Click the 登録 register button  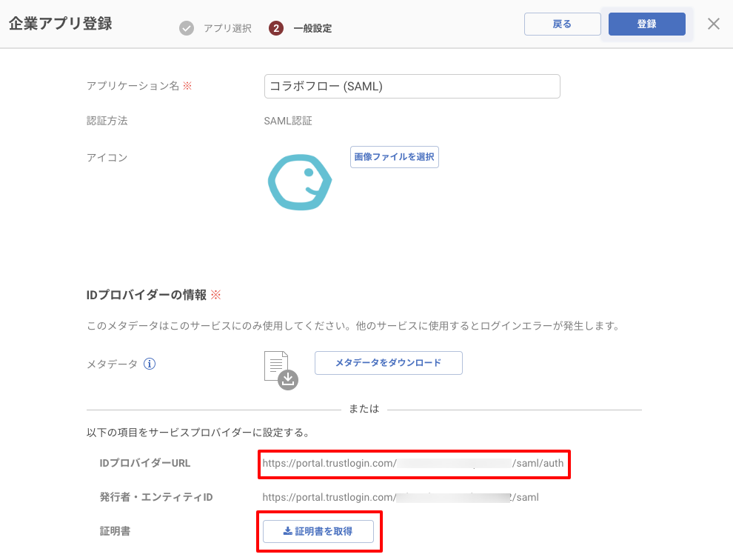click(x=647, y=24)
